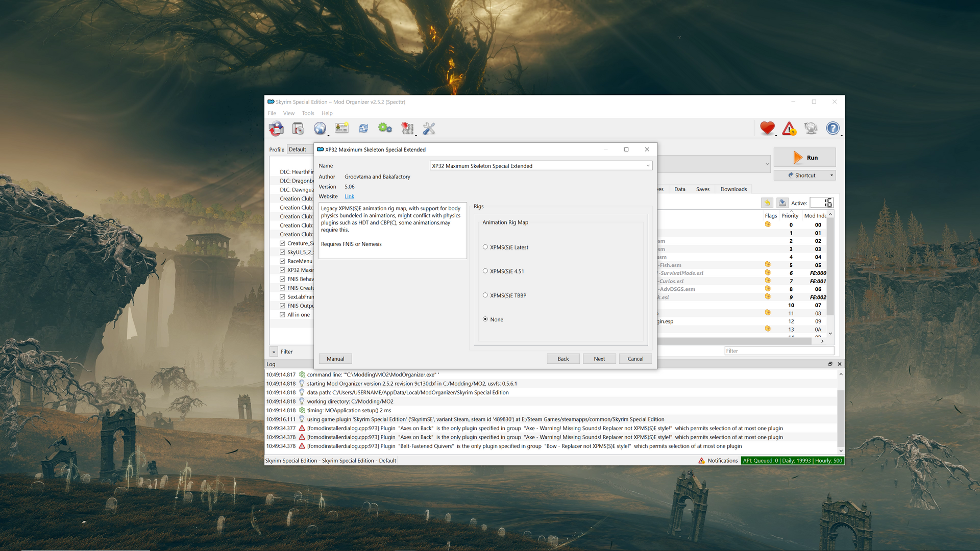Image resolution: width=980 pixels, height=551 pixels.
Task: Click the warning icon beside Notifications status
Action: [701, 461]
